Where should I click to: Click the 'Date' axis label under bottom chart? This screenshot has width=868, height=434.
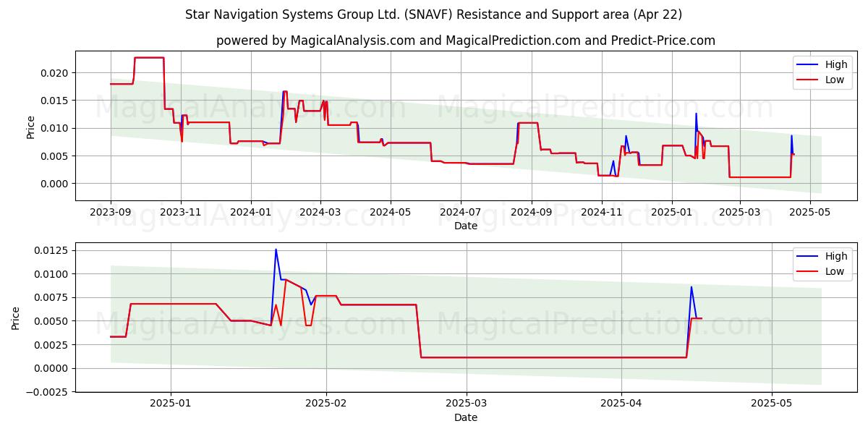point(465,417)
